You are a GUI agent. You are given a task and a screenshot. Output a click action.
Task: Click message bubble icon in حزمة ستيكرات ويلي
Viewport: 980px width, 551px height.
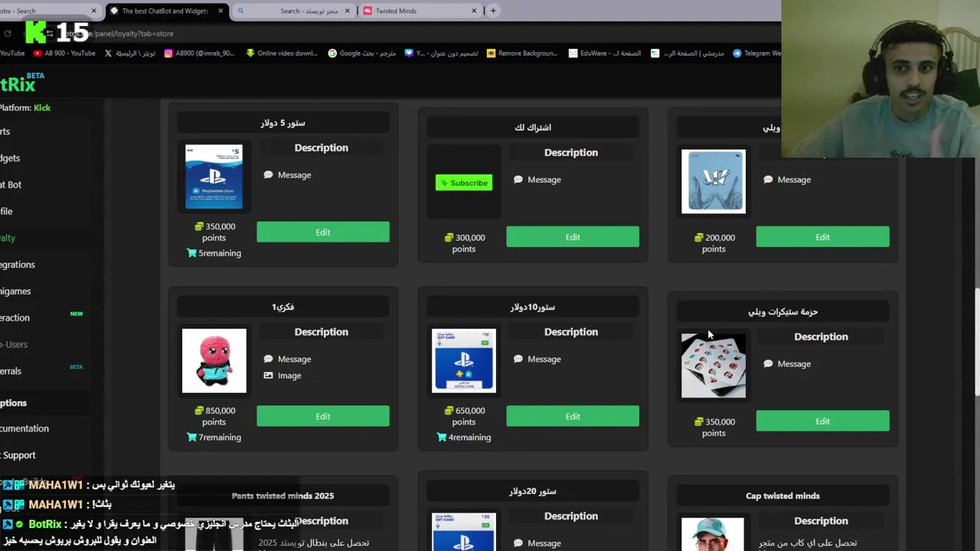[x=768, y=364]
